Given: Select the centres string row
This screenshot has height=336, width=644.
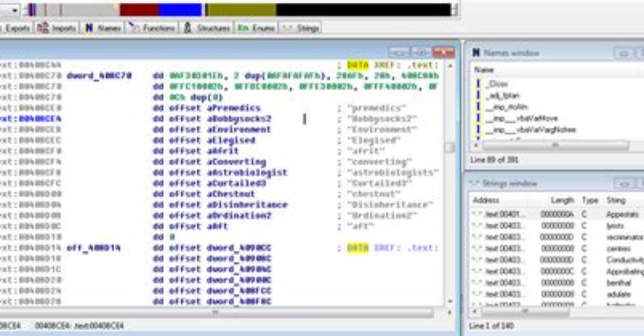Looking at the screenshot, I should pyautogui.click(x=557, y=248).
